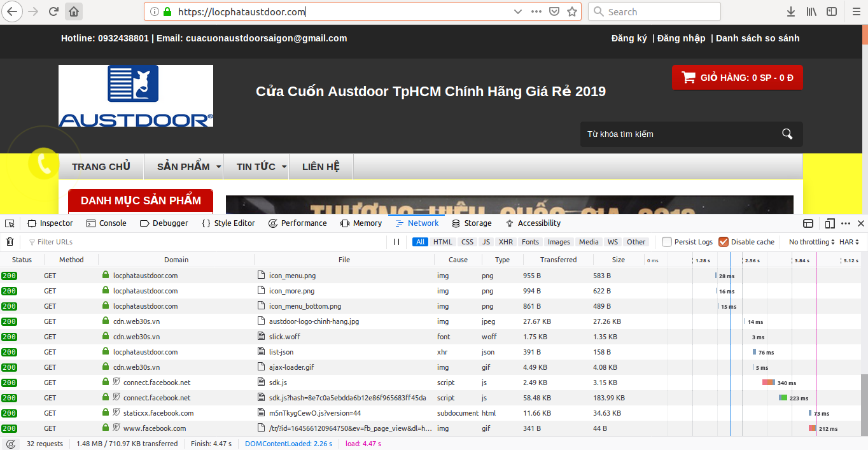Pick an element from the page
Viewport: 868px width, 450px height.
pos(10,223)
